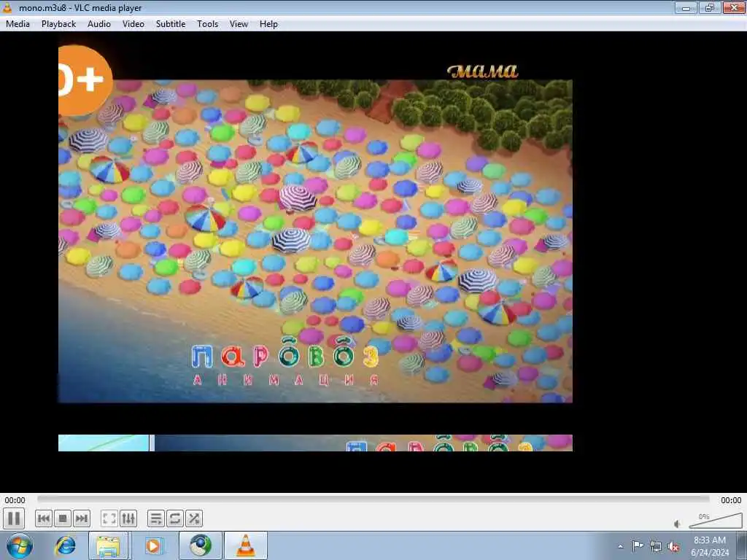Open Windows Media Player taskbar icon

point(153,545)
